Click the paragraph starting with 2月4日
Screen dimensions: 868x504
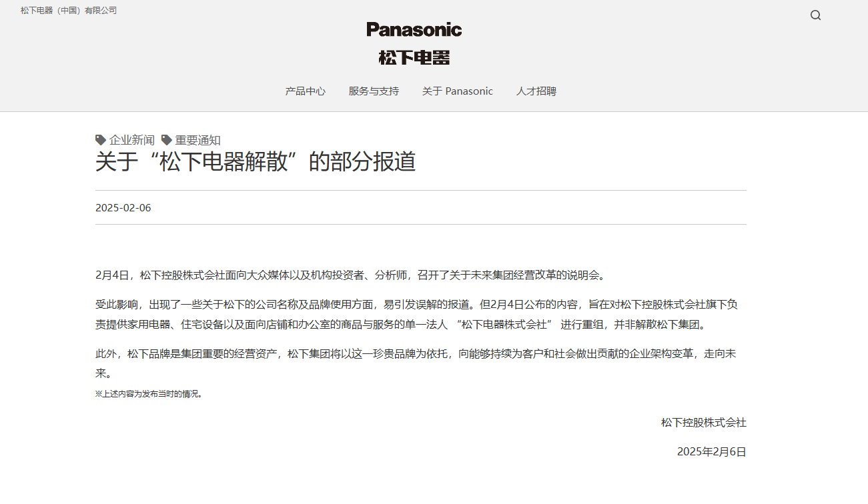350,275
